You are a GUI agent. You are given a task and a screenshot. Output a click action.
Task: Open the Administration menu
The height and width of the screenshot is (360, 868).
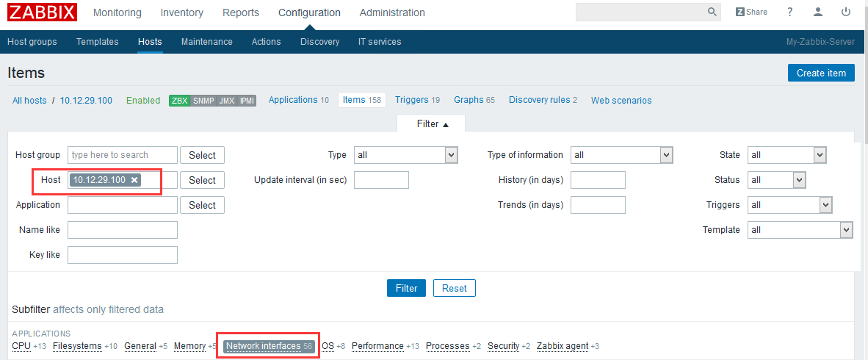(392, 12)
